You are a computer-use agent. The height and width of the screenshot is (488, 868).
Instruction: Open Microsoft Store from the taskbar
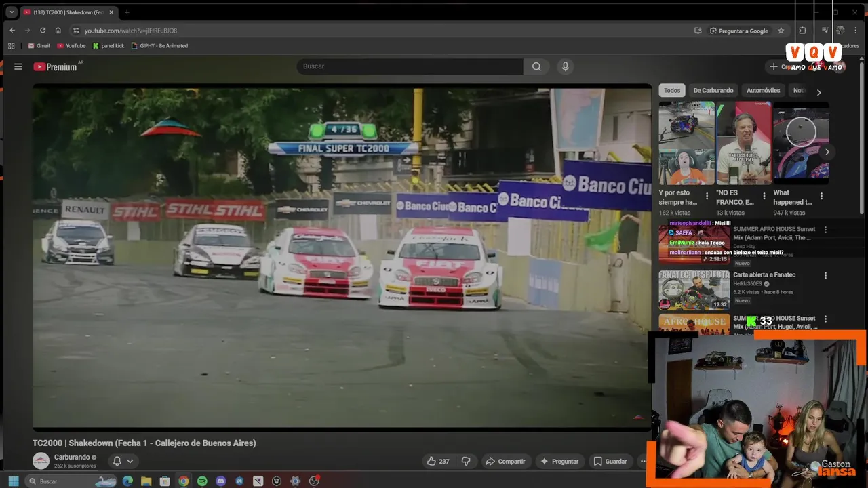click(165, 481)
